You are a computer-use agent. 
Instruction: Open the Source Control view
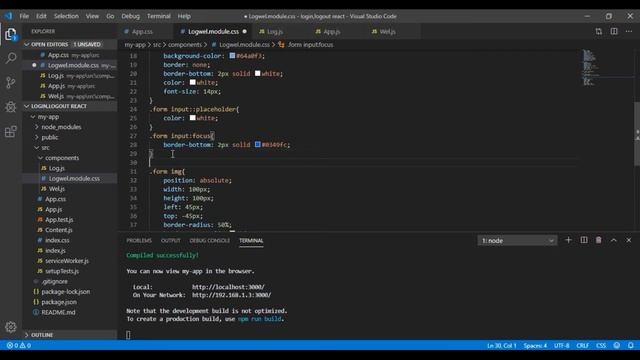pos(11,82)
